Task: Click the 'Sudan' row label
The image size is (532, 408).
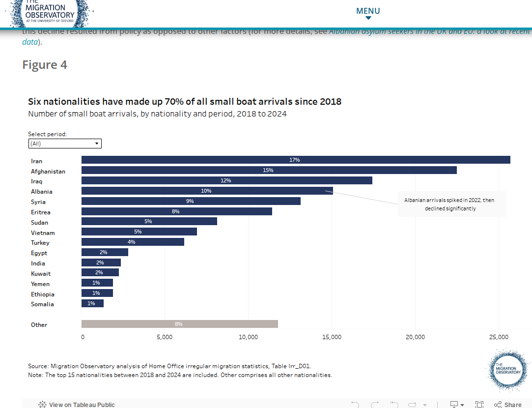Action: point(40,223)
